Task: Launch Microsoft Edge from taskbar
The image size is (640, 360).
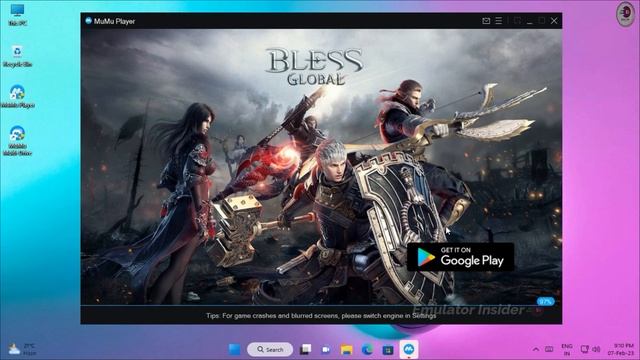Action: click(367, 349)
